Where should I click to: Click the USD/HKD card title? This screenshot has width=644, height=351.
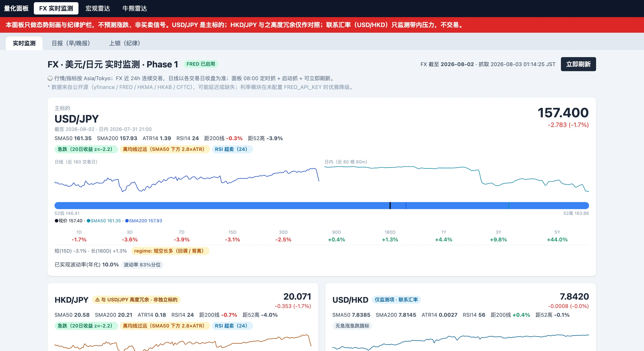click(350, 300)
